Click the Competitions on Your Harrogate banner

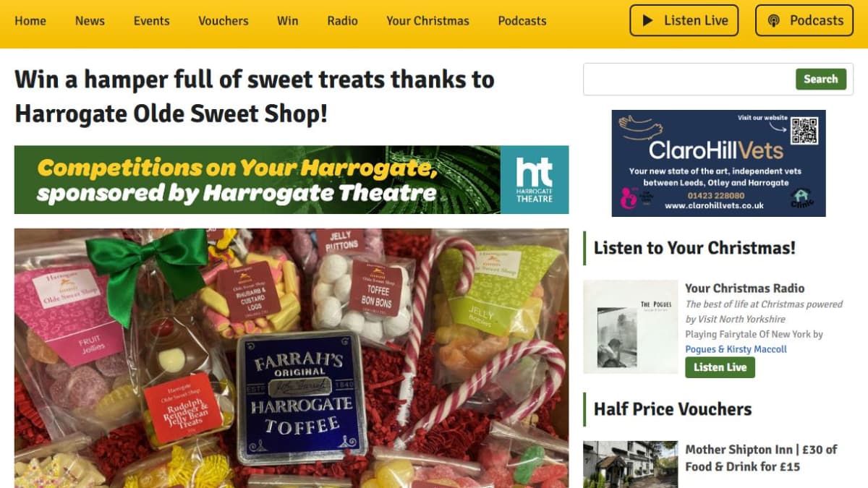[292, 180]
